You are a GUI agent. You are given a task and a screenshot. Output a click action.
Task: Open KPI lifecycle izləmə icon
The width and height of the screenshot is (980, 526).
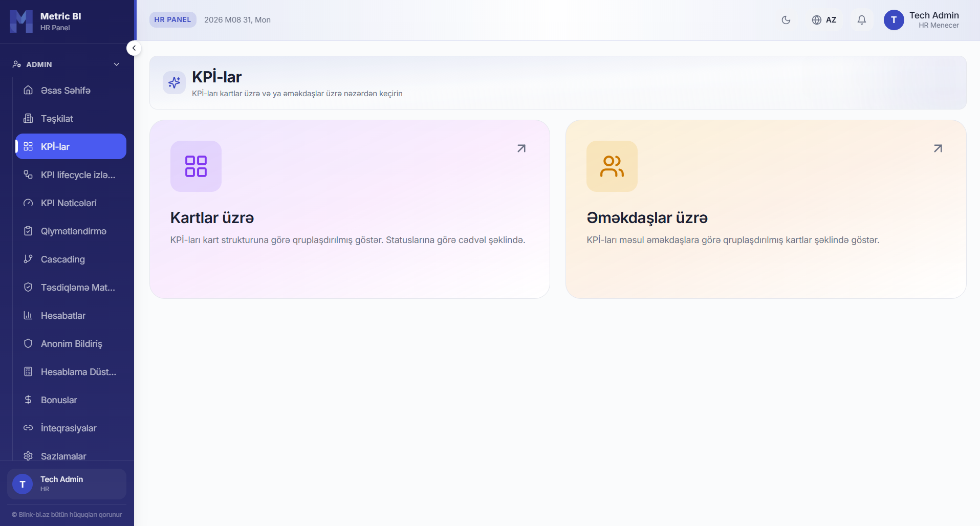28,174
